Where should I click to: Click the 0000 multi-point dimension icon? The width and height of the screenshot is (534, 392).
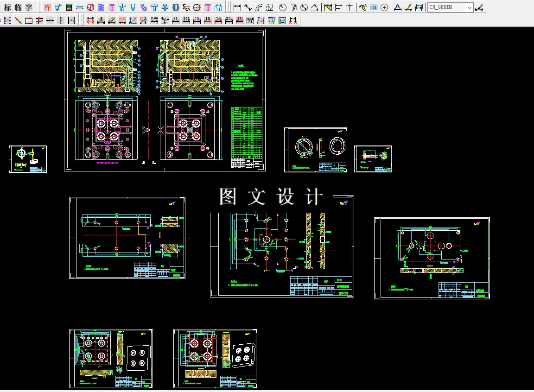272,20
